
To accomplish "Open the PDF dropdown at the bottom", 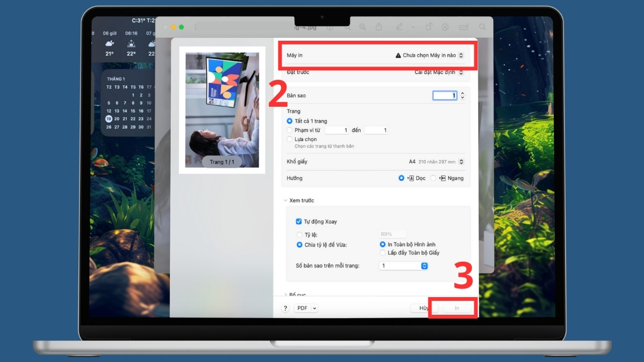I will pyautogui.click(x=306, y=308).
